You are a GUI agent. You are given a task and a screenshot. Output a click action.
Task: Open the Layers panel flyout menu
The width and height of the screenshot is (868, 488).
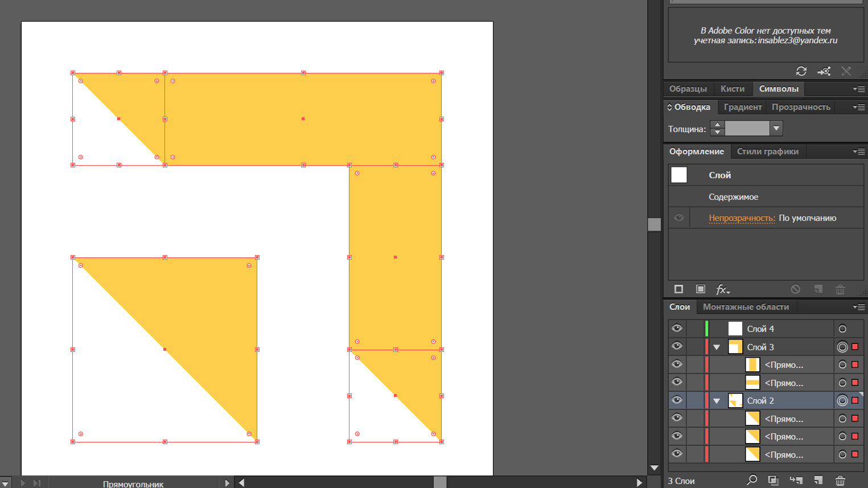pyautogui.click(x=859, y=307)
